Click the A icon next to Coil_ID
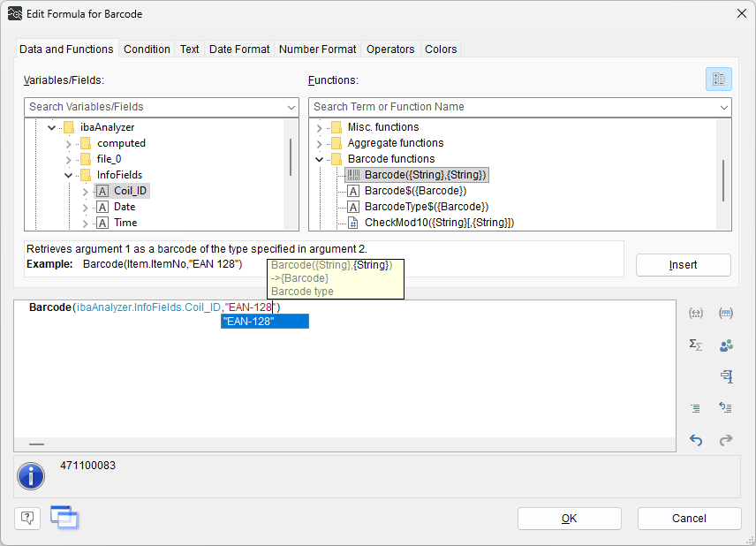Screen dimensions: 756x546 (102, 191)
